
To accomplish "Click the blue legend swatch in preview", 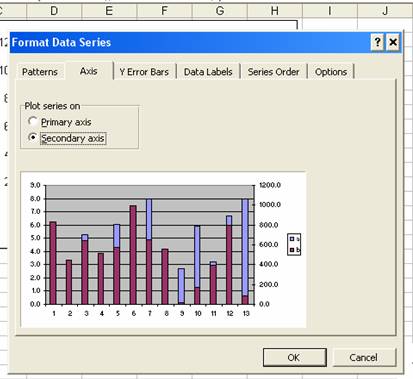I will pyautogui.click(x=292, y=239).
